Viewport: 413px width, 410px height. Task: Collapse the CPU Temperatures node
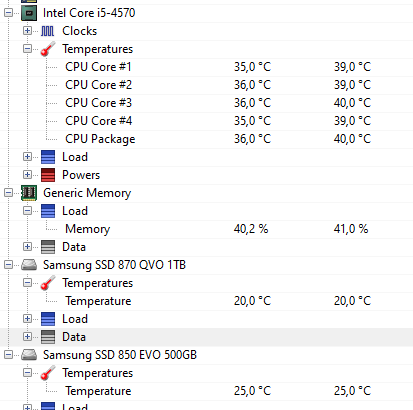[27, 49]
